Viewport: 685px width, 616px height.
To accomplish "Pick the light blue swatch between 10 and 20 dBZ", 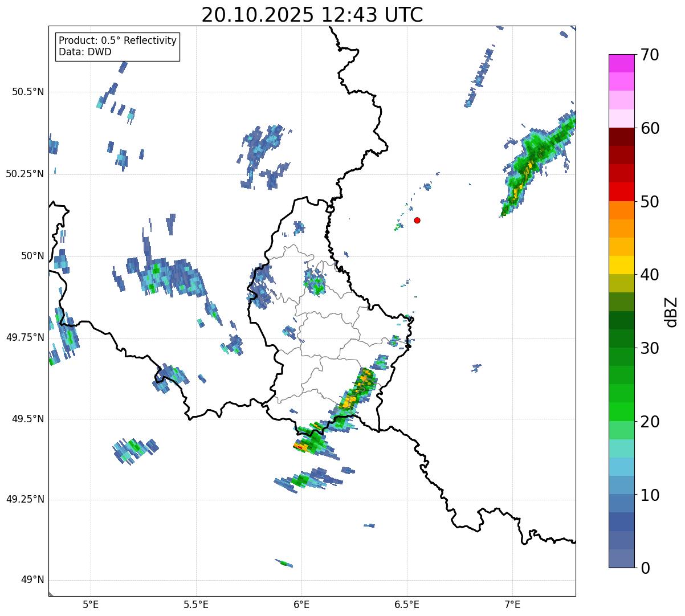I will pyautogui.click(x=621, y=467).
